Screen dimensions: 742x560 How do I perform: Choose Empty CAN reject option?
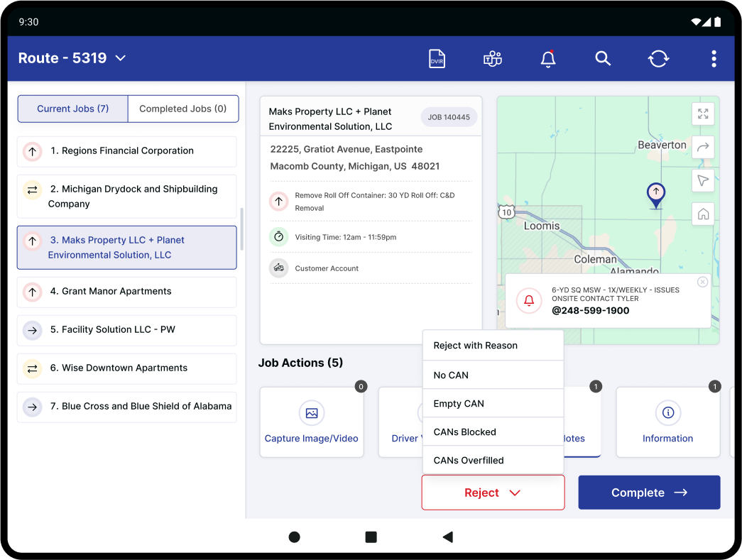493,403
